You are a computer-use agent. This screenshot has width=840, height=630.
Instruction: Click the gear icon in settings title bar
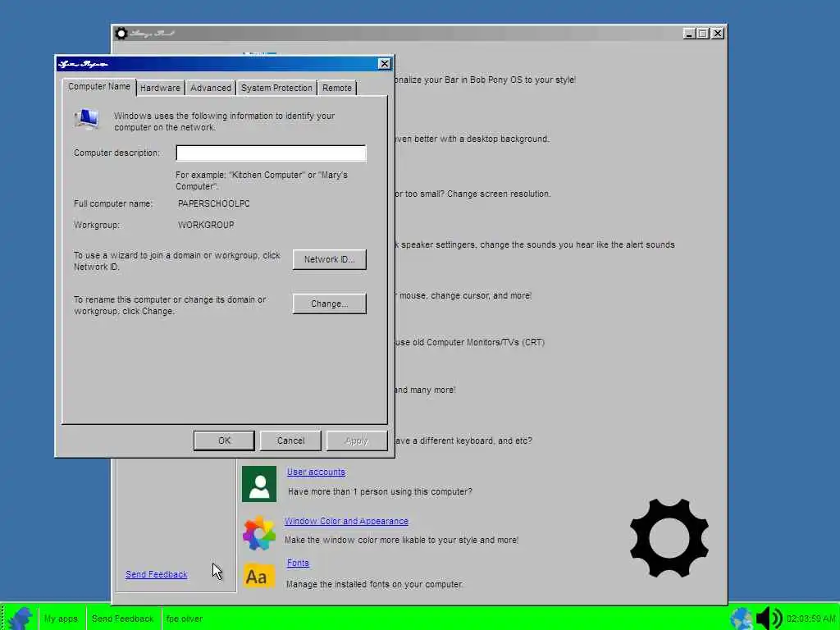point(121,34)
